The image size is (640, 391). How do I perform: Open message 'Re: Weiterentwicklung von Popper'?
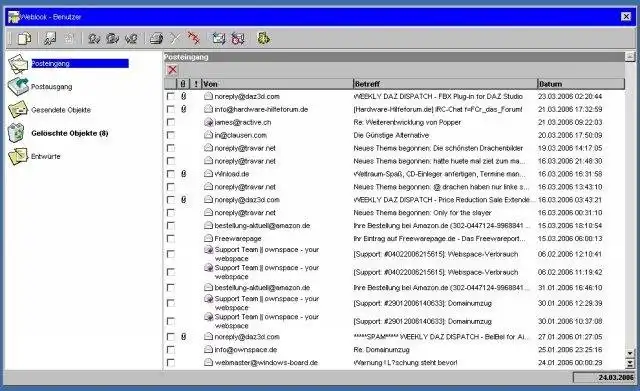[x=407, y=122]
